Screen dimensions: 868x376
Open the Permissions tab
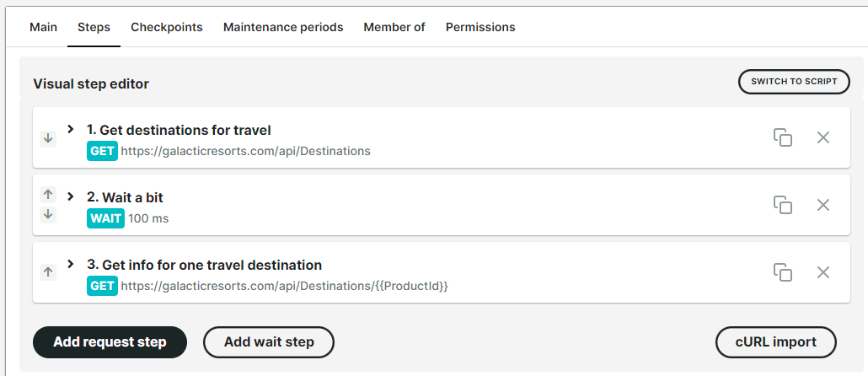480,27
